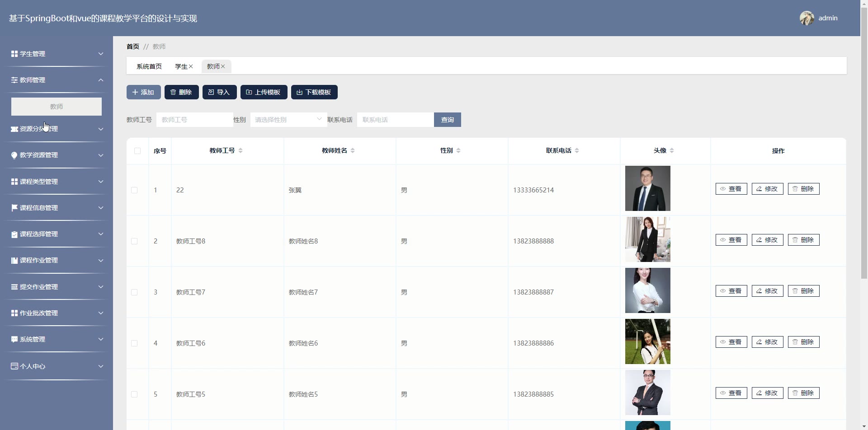Image resolution: width=868 pixels, height=430 pixels.
Task: Collapse the 教师管理 menu chevron
Action: click(x=101, y=80)
